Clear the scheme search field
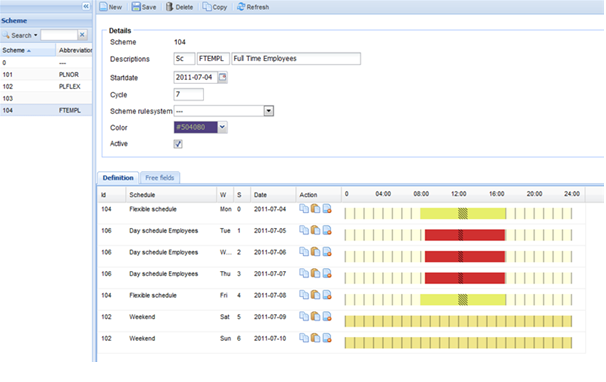 coord(82,35)
